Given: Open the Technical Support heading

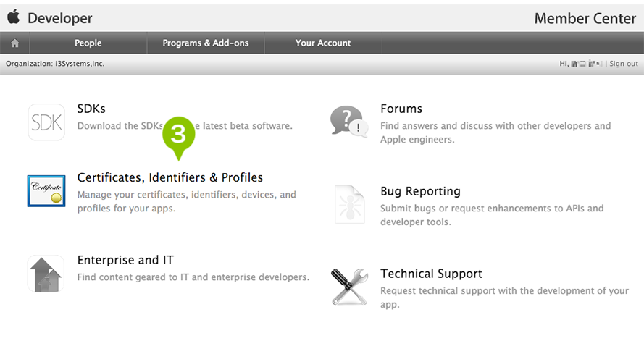Looking at the screenshot, I should (431, 274).
